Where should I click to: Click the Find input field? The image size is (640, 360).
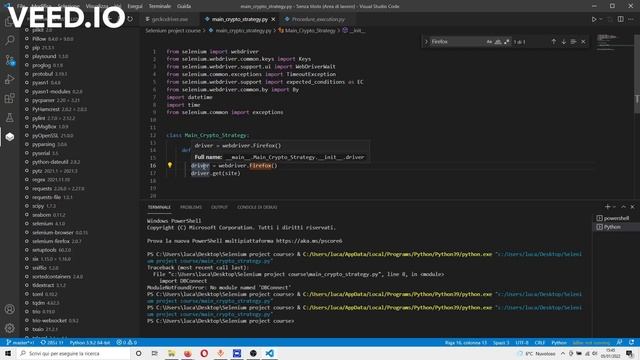click(x=457, y=42)
